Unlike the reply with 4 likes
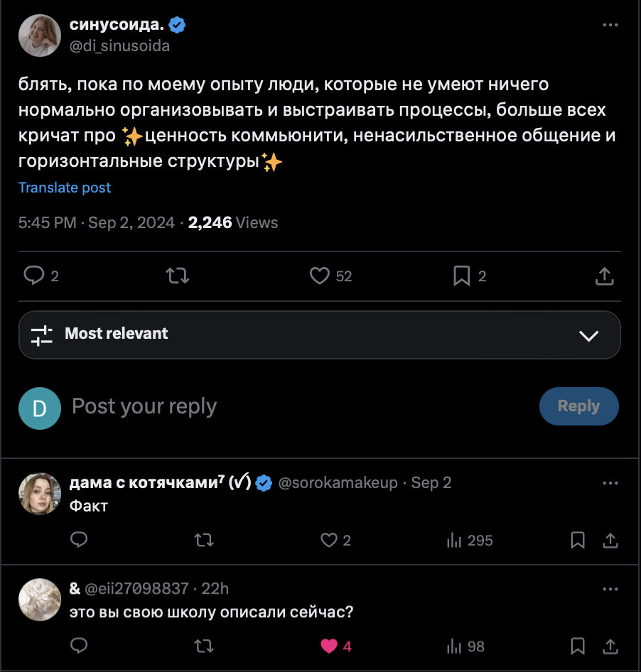This screenshot has height=672, width=641. click(x=328, y=646)
